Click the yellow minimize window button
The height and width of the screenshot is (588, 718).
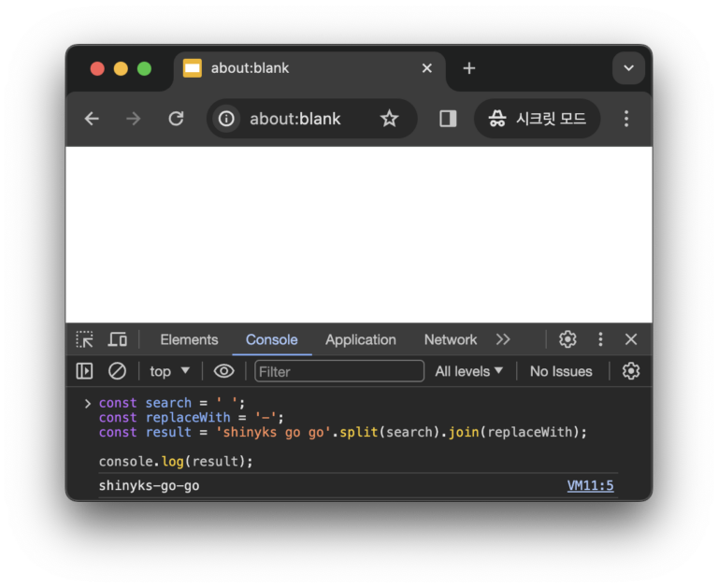coord(121,68)
